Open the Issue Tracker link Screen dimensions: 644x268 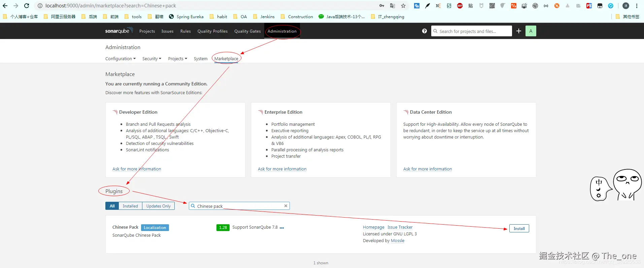400,227
